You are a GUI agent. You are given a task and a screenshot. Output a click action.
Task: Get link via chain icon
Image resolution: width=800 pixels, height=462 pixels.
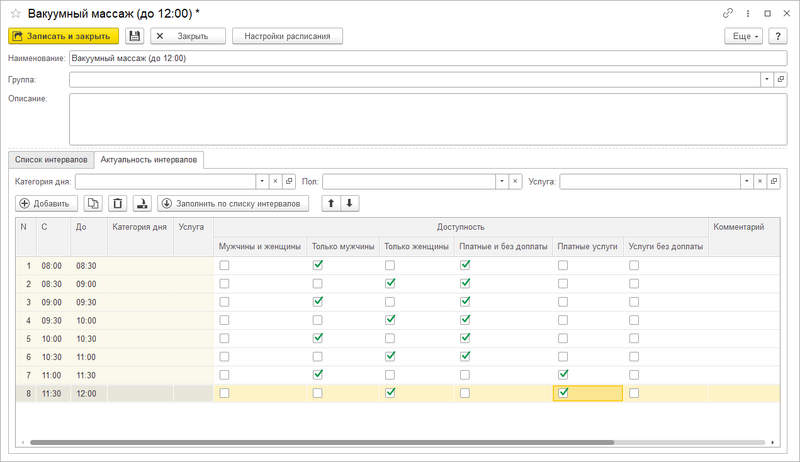[727, 13]
